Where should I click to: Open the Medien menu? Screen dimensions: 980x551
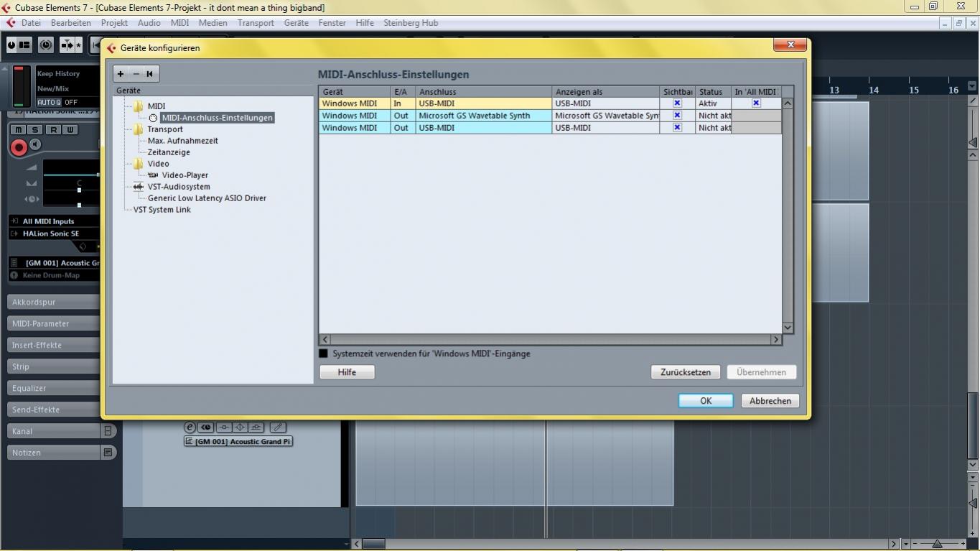[x=213, y=23]
